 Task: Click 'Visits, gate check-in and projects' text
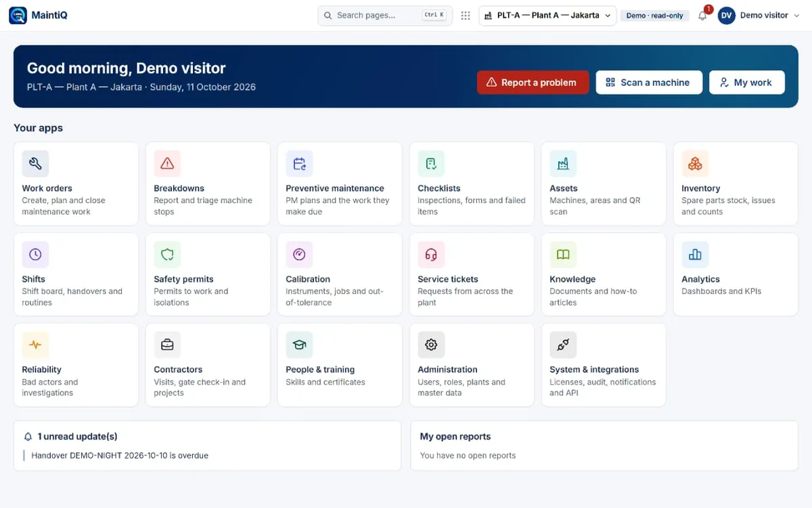(200, 387)
